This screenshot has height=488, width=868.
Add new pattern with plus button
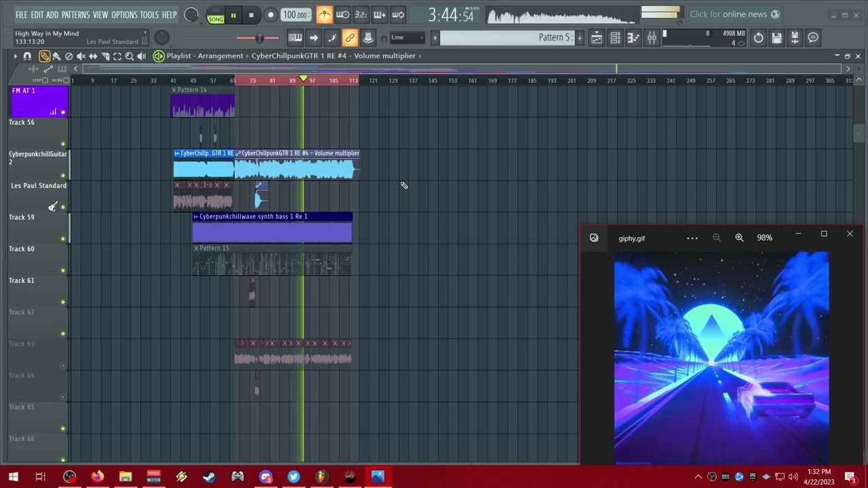(580, 37)
